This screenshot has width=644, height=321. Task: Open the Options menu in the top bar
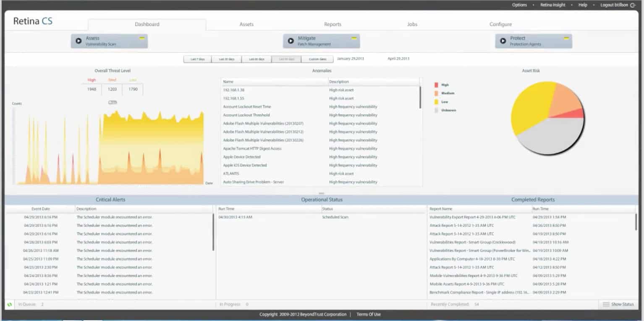519,5
